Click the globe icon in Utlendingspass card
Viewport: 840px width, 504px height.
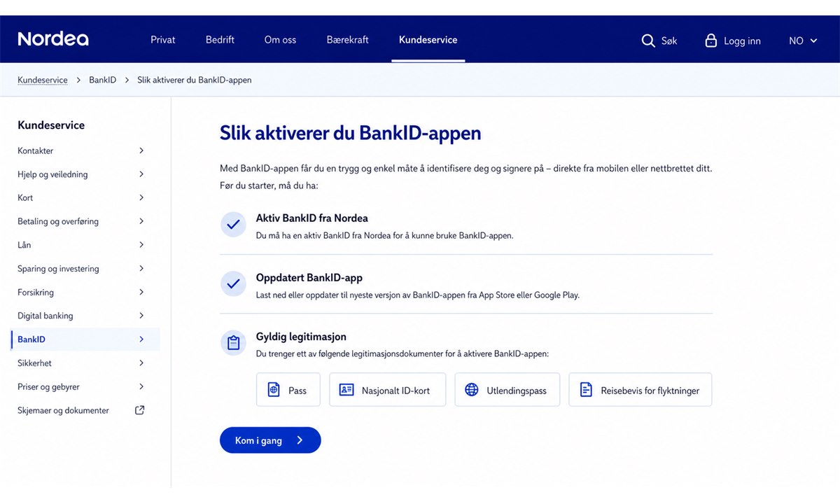[472, 390]
